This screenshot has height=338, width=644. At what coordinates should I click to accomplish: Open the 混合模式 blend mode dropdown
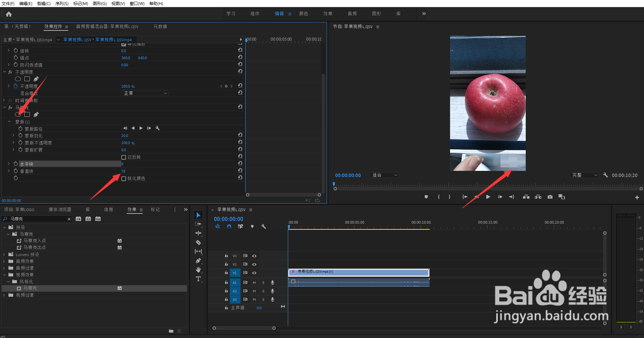145,93
